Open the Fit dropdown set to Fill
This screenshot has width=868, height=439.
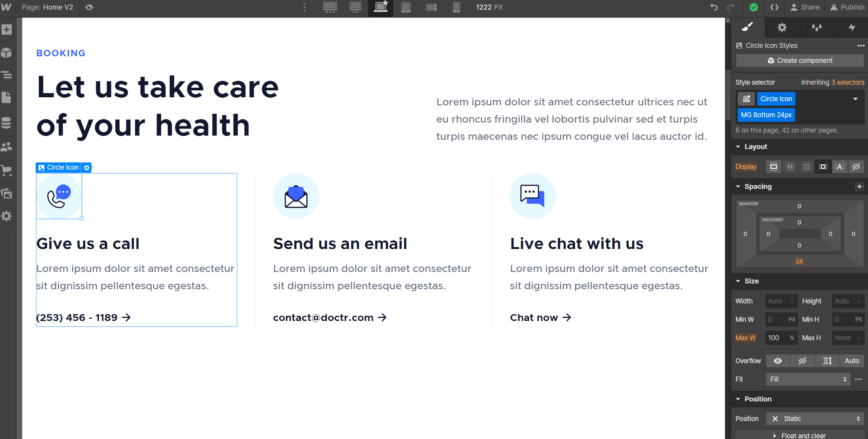808,379
